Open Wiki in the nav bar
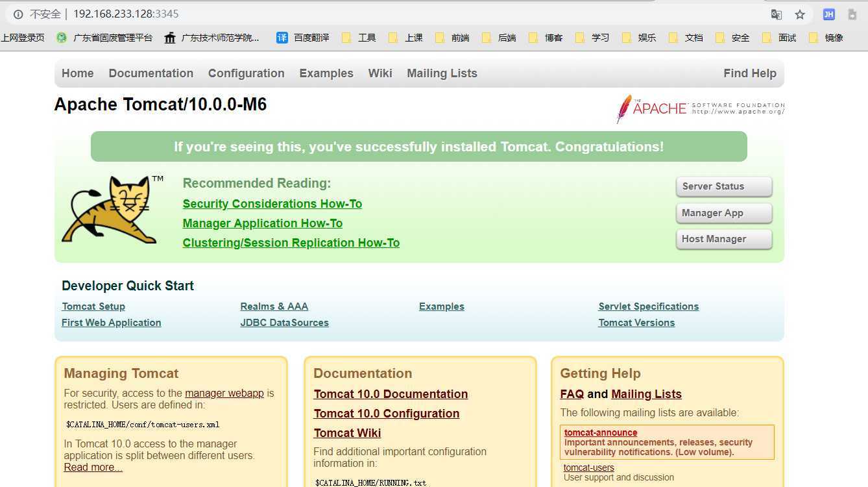868x487 pixels. pyautogui.click(x=380, y=73)
